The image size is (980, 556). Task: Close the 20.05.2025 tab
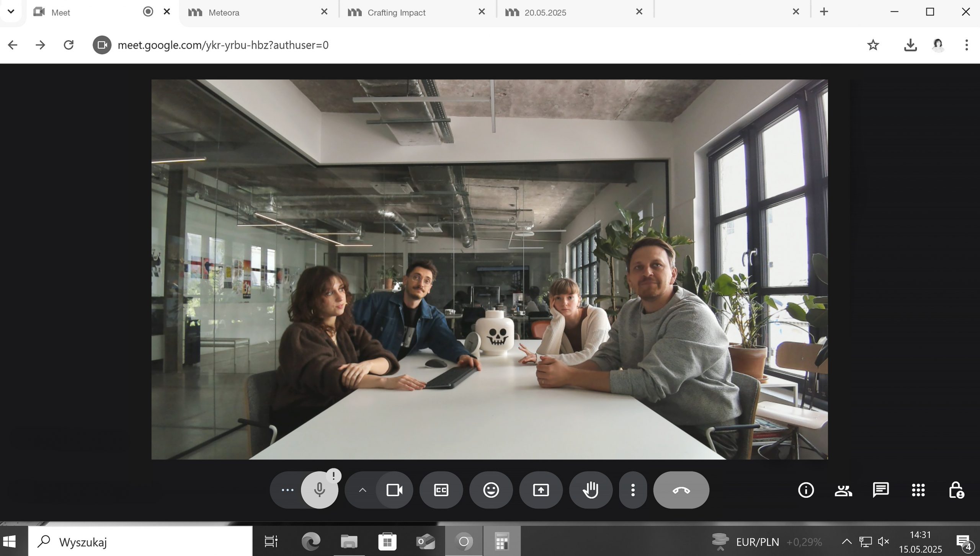click(x=639, y=12)
